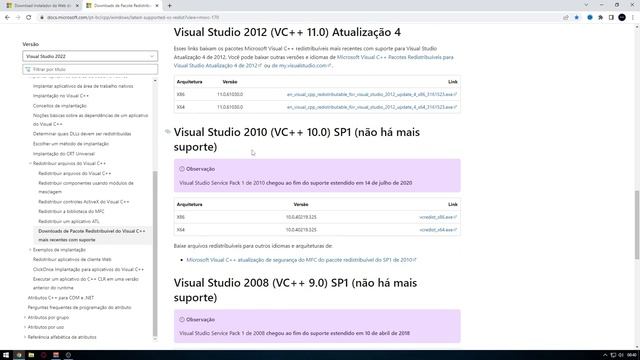Open the MFC security update SP1 2010 link
This screenshot has width=640, height=360.
301,260
